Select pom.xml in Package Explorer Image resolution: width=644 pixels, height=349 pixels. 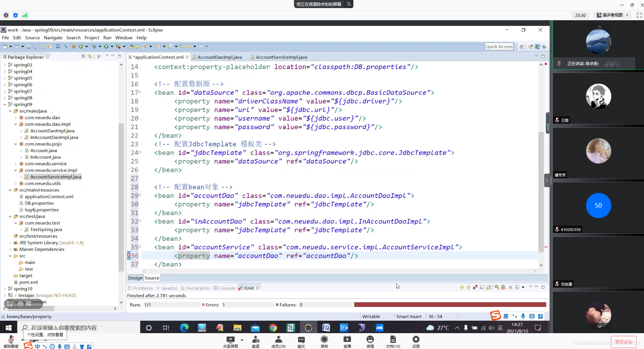tap(28, 282)
